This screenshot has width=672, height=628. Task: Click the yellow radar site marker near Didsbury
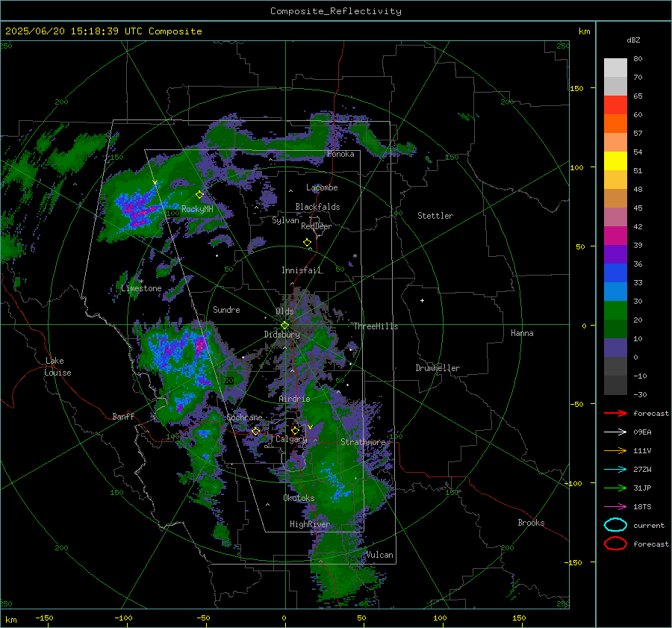(x=285, y=326)
